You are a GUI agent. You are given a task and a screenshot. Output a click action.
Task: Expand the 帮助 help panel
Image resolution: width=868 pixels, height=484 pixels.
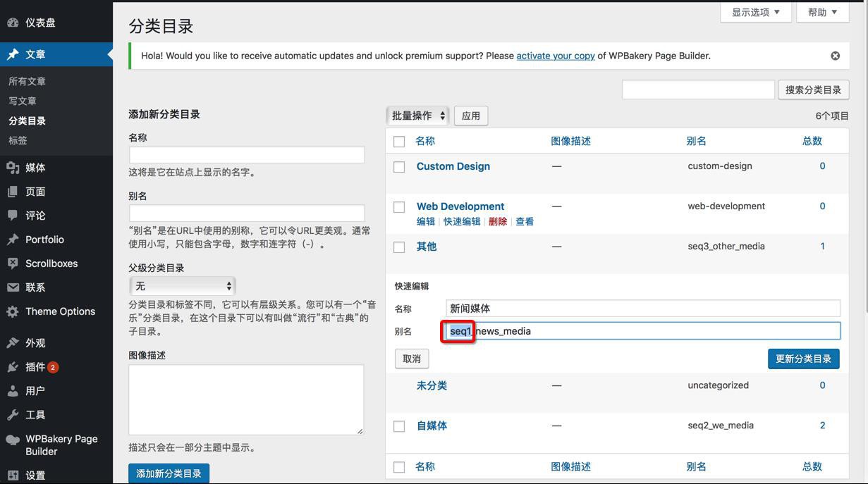(x=823, y=12)
